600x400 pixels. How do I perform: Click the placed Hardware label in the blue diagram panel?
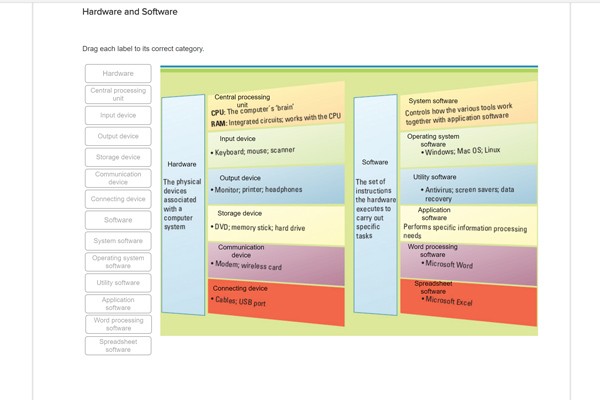pyautogui.click(x=182, y=164)
